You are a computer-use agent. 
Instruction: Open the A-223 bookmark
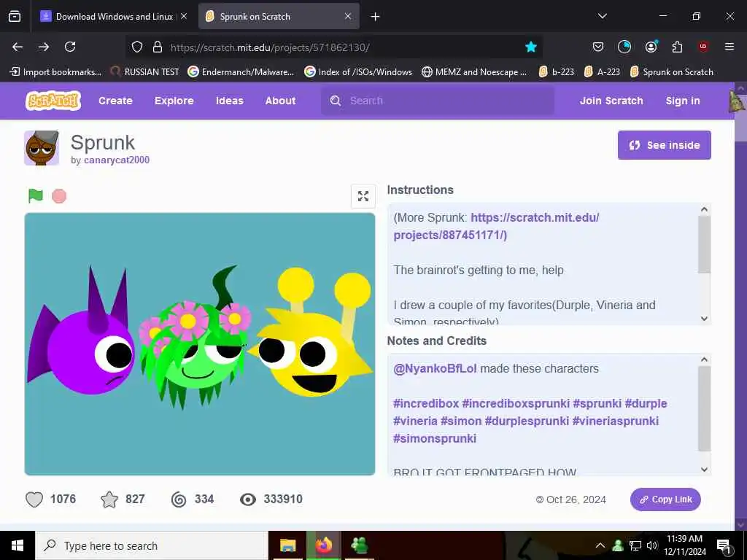pos(602,72)
